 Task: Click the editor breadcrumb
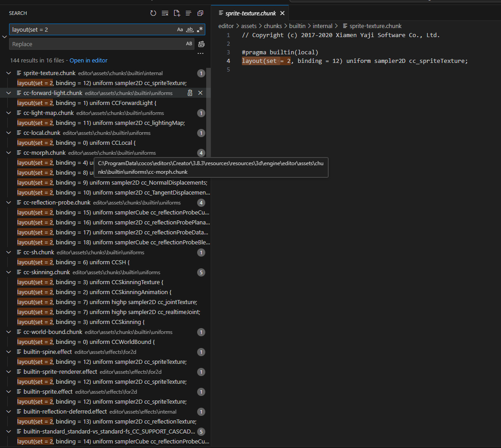click(226, 26)
